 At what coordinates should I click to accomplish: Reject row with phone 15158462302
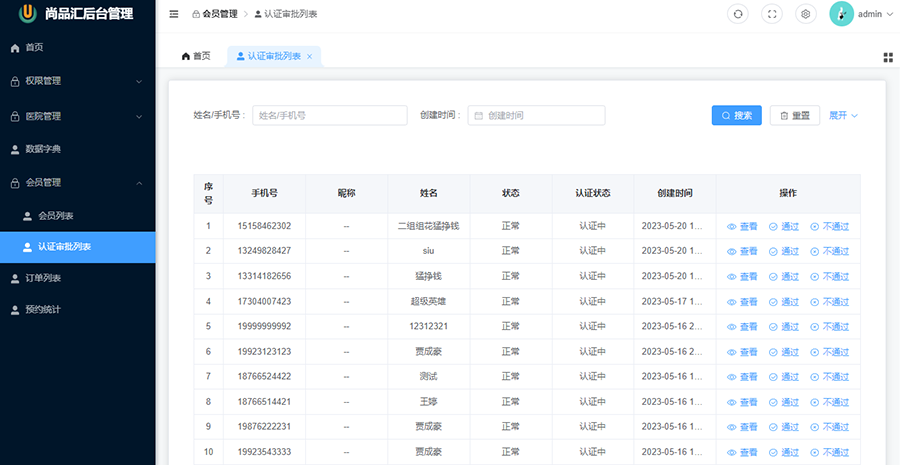coord(829,226)
